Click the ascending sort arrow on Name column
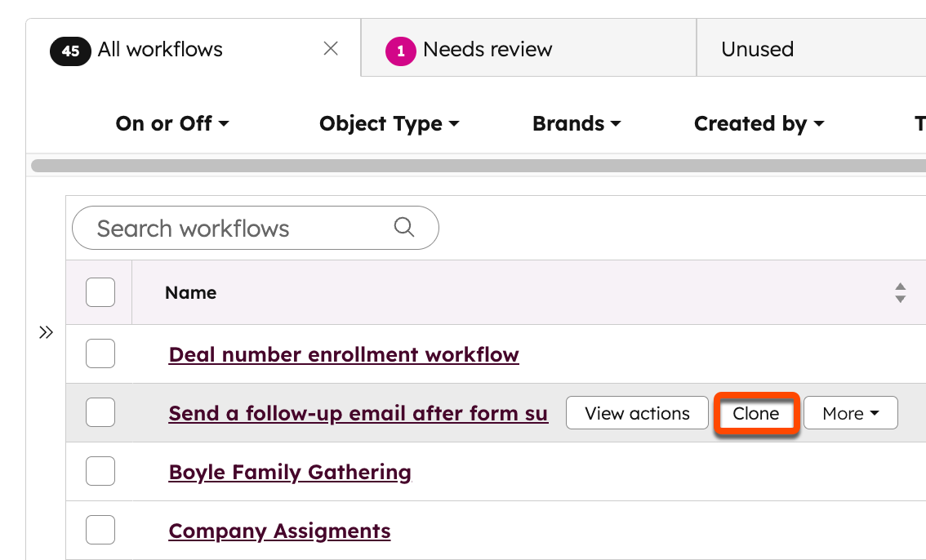The height and width of the screenshot is (560, 926). [x=900, y=287]
